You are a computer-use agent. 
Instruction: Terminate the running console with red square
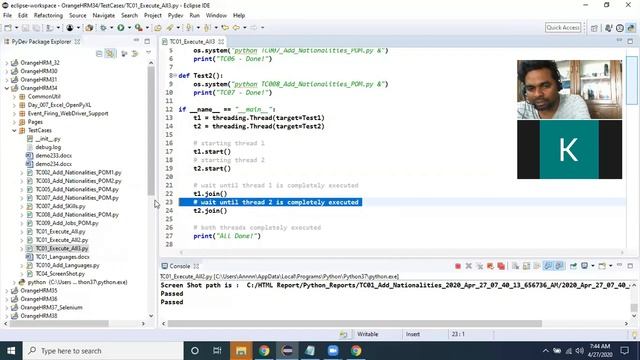point(458,266)
